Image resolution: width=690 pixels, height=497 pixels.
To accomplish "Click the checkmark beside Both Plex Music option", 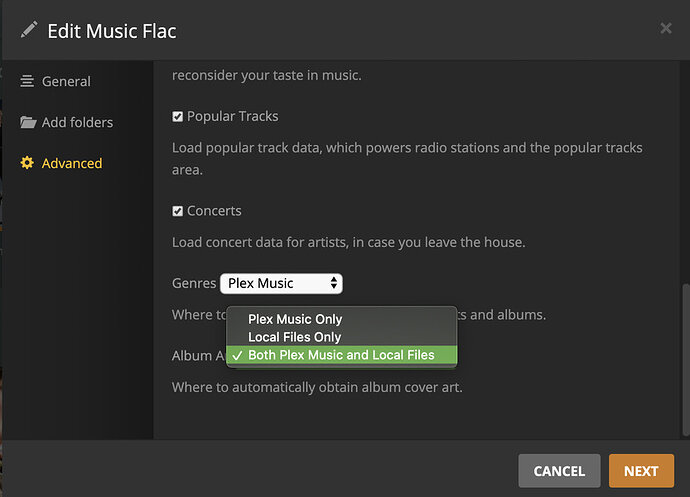I will 236,355.
